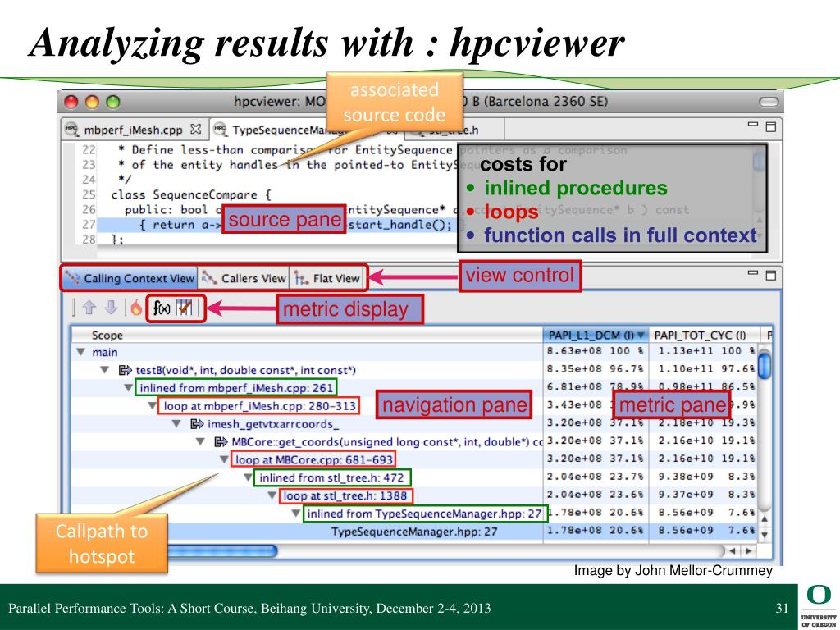
Task: Click the Calling Context View tab icon
Action: (x=72, y=278)
